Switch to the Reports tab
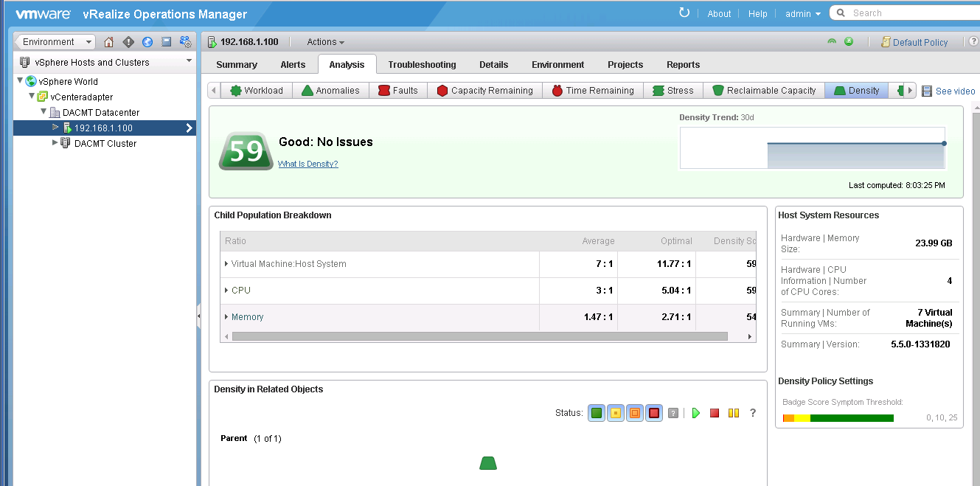The image size is (980, 486). (x=684, y=65)
